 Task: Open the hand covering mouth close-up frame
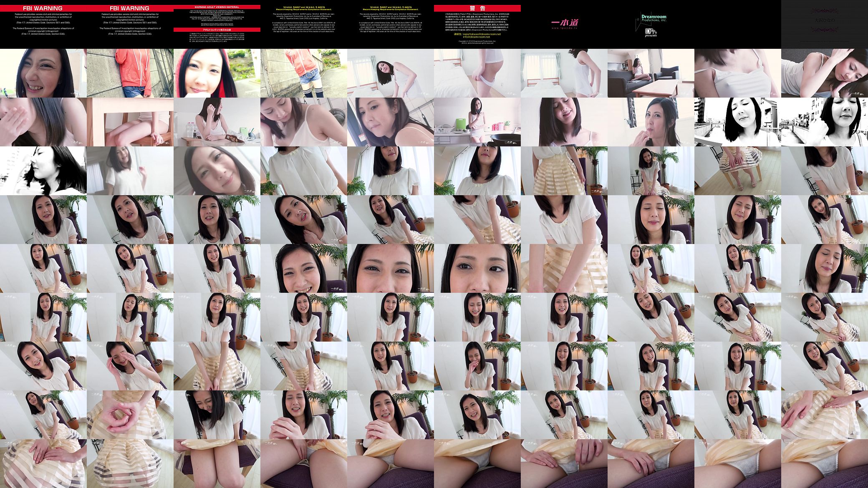click(x=43, y=122)
